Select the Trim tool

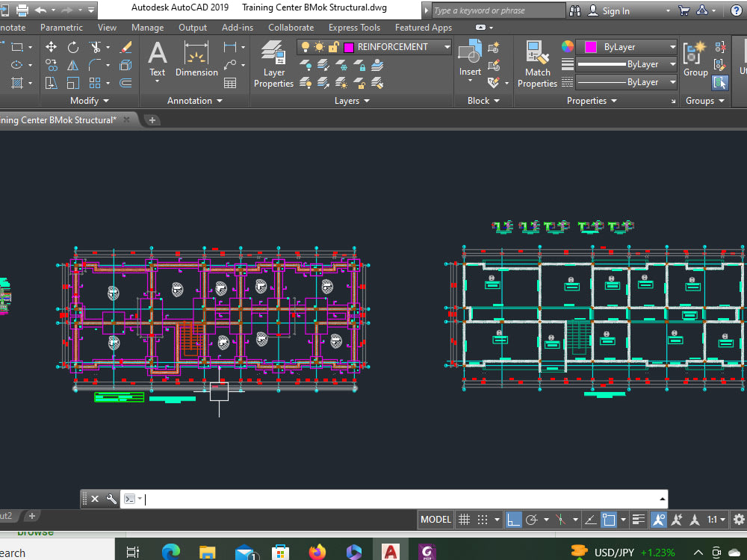pyautogui.click(x=96, y=47)
